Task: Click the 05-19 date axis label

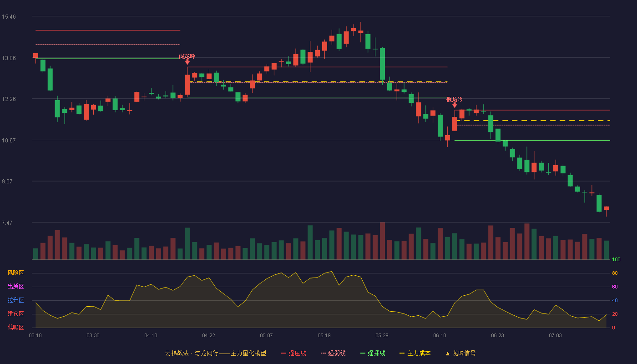Action: [x=324, y=335]
